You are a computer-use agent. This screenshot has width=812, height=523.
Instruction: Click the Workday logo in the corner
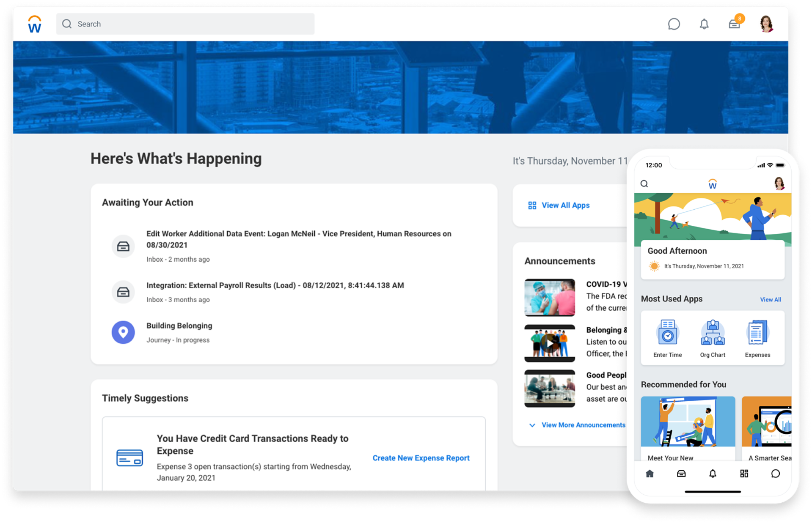[34, 24]
